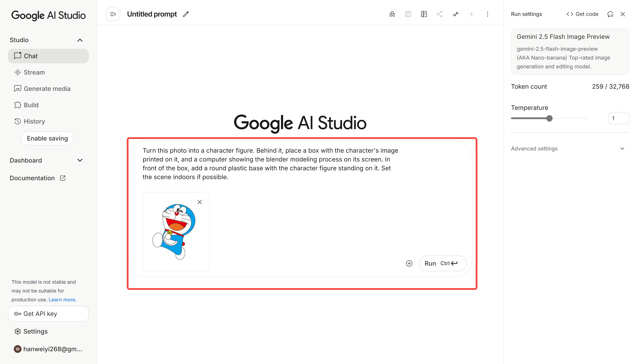Rename the prompt using the pencil icon
Screen dimensions: 636x364
click(185, 14)
